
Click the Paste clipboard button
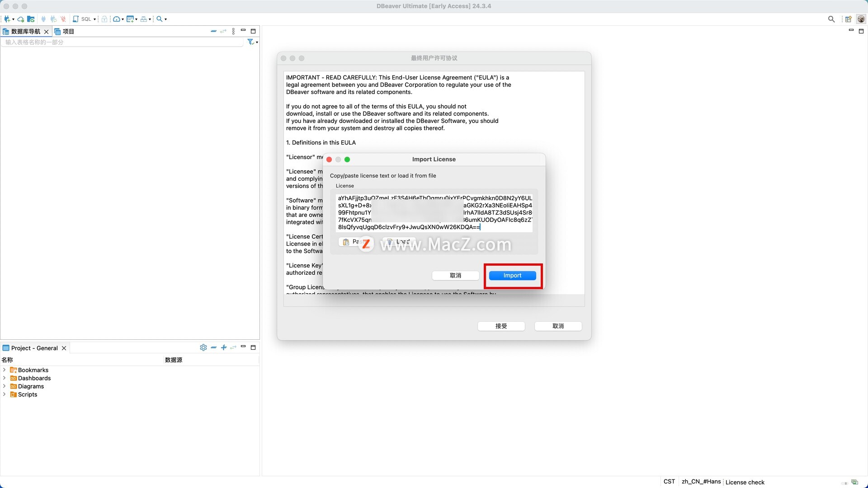355,242
